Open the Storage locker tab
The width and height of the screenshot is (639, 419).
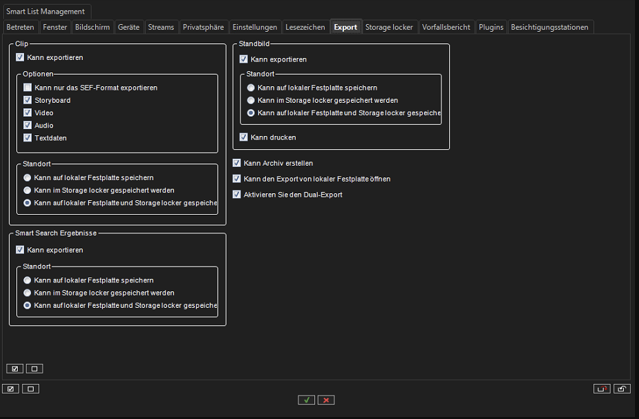pyautogui.click(x=389, y=27)
